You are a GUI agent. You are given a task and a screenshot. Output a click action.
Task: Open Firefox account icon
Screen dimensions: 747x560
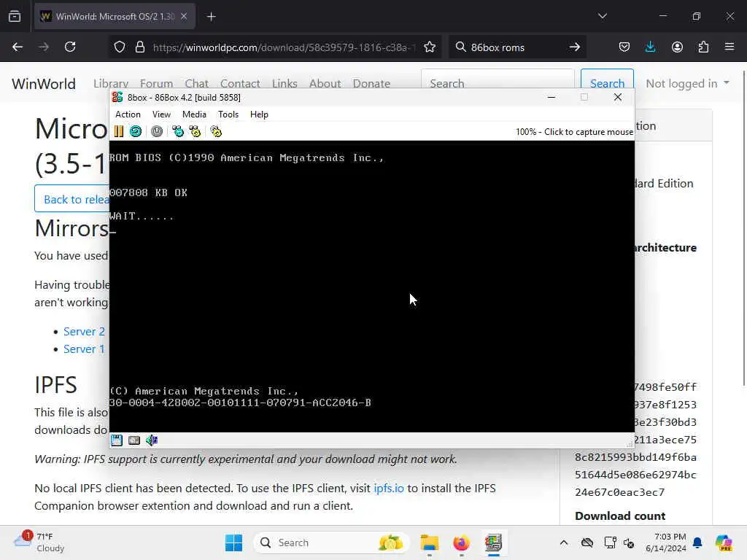point(677,47)
